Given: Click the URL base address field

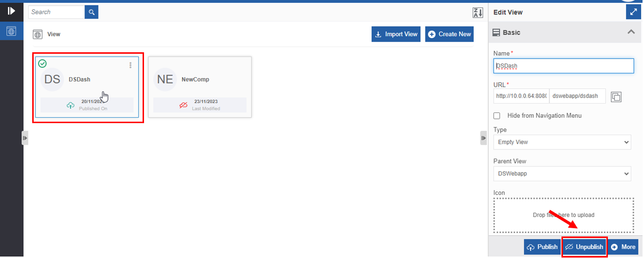Looking at the screenshot, I should (521, 96).
